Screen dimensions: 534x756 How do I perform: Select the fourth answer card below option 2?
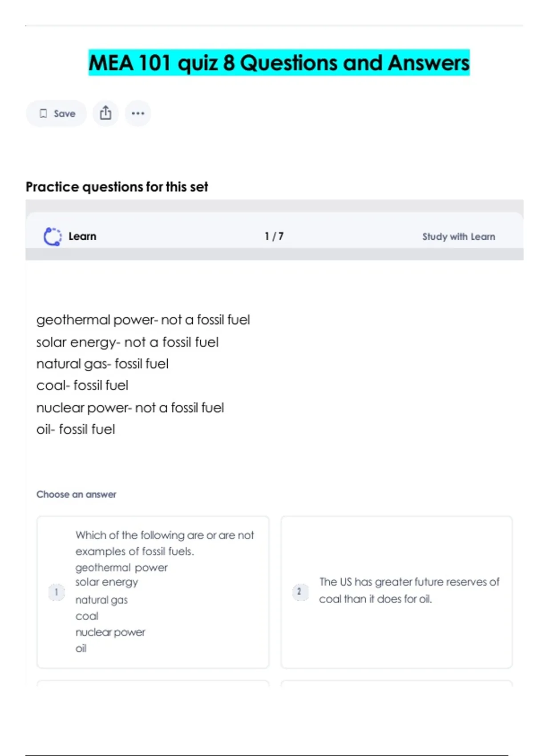point(396,683)
